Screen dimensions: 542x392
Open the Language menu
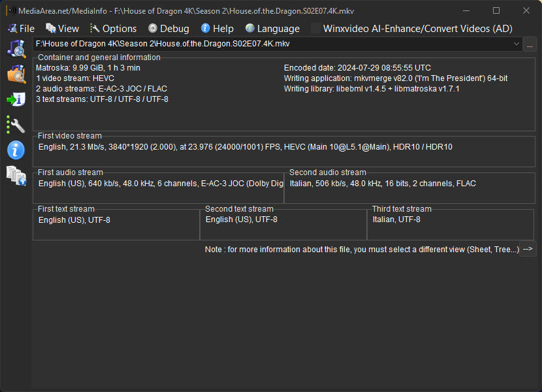(273, 28)
